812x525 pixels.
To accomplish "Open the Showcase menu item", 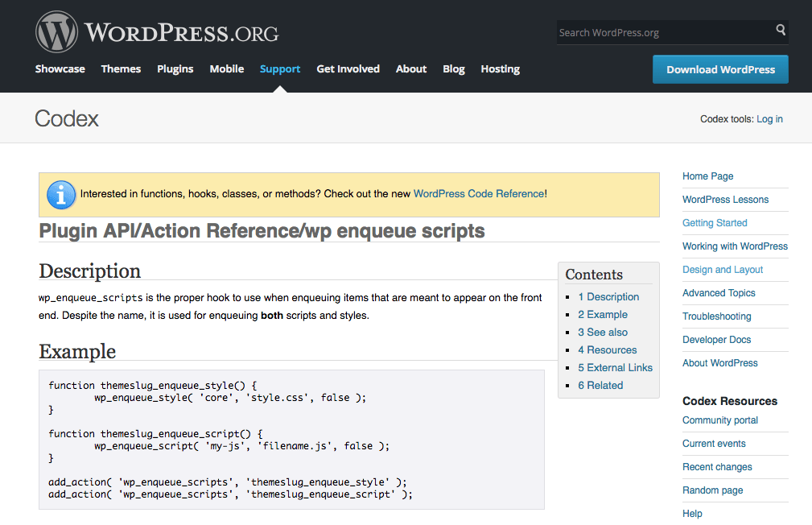I will click(60, 69).
